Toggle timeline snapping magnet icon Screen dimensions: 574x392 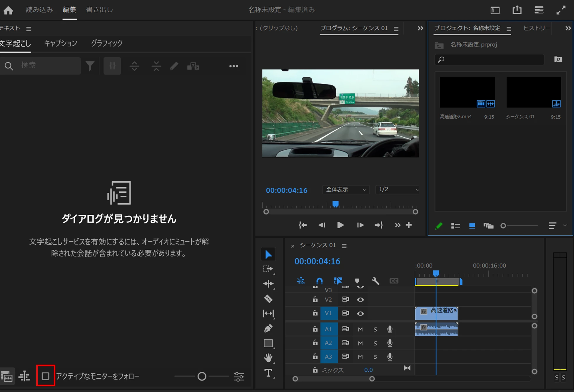click(x=320, y=281)
